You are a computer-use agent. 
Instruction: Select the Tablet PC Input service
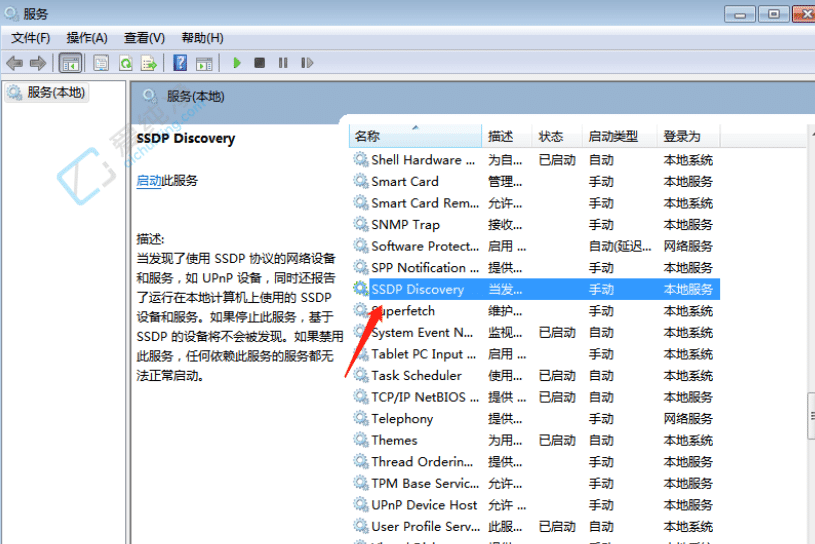click(x=535, y=354)
